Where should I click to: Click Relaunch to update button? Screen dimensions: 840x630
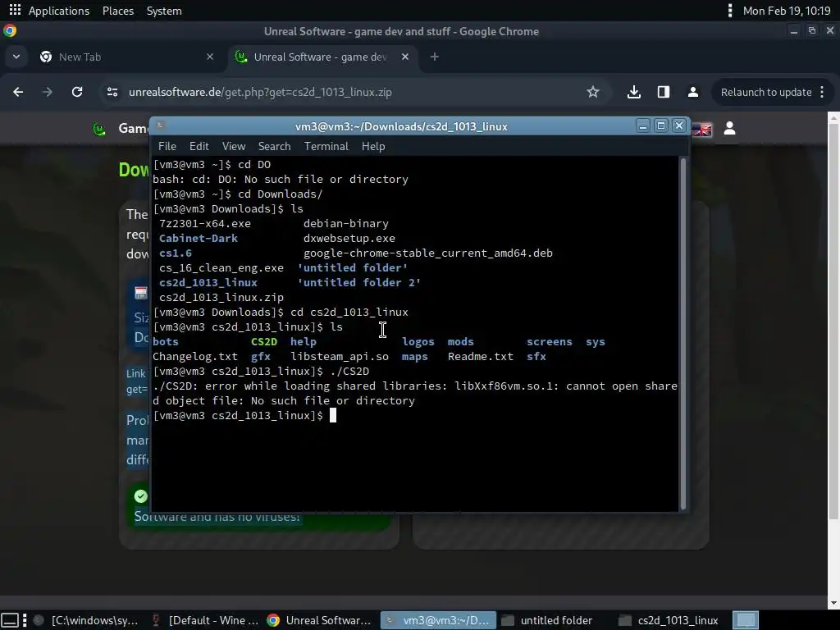click(766, 92)
